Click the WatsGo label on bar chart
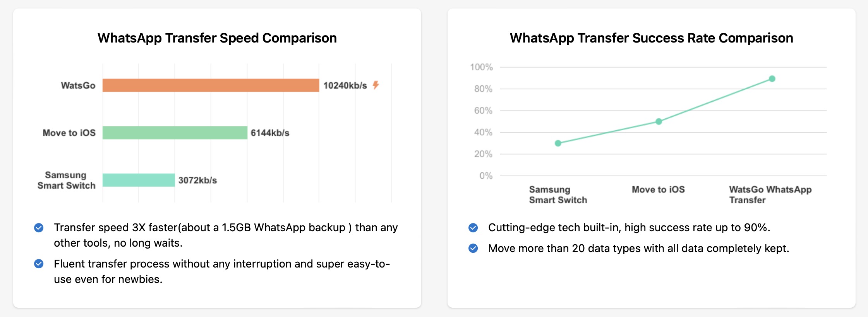 pos(78,85)
